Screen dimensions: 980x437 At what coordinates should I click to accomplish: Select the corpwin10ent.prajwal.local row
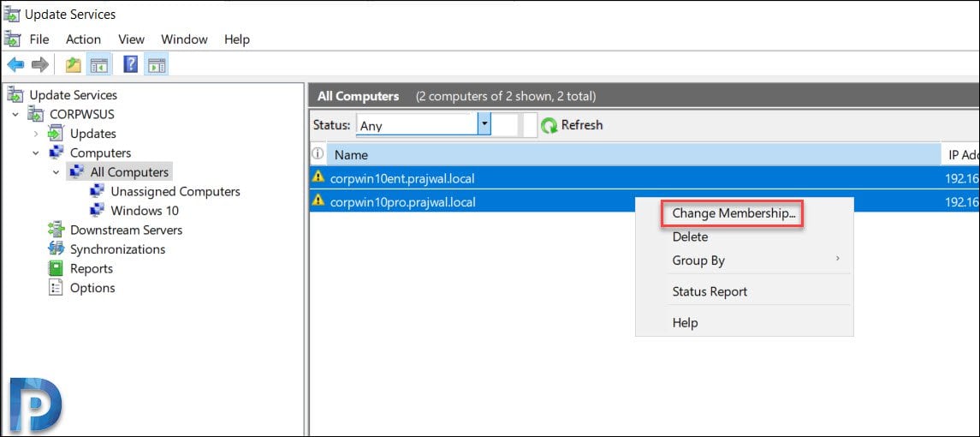tap(644, 178)
